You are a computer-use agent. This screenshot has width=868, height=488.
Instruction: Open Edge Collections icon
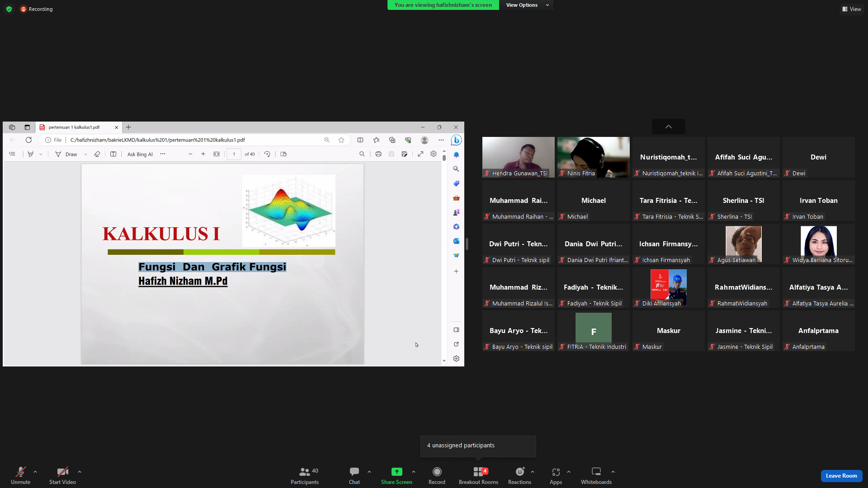click(392, 140)
